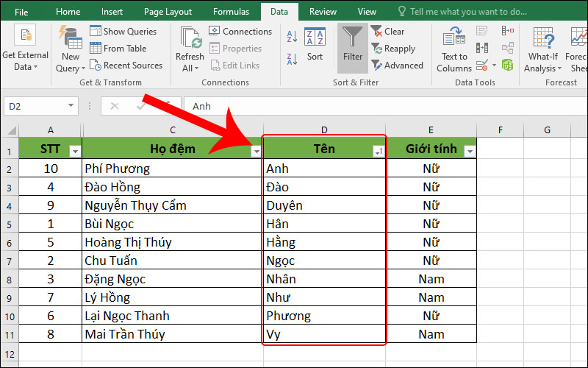The image size is (588, 368).
Task: Toggle the Filter button
Action: point(353,48)
